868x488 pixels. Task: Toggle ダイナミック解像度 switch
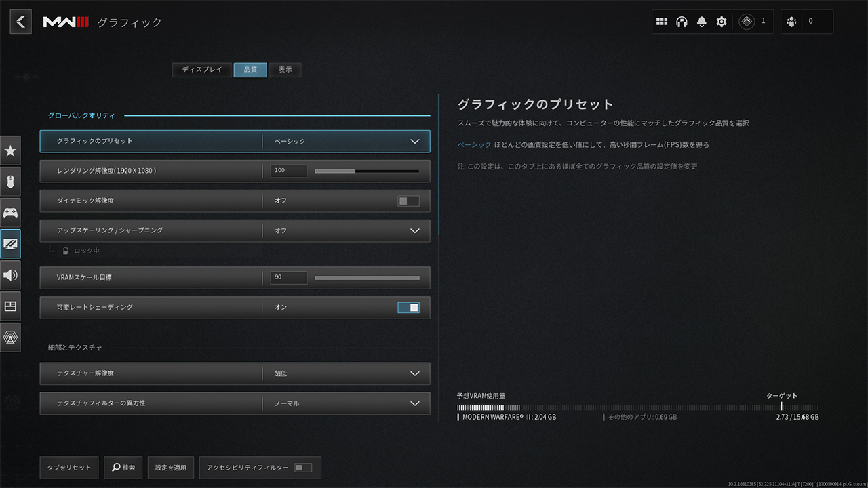[x=408, y=201]
